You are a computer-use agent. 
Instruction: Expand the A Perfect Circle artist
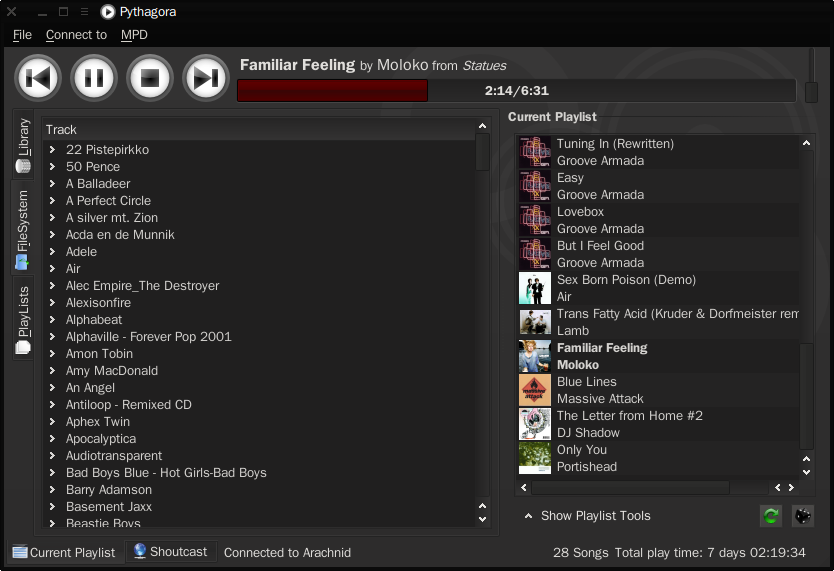52,200
